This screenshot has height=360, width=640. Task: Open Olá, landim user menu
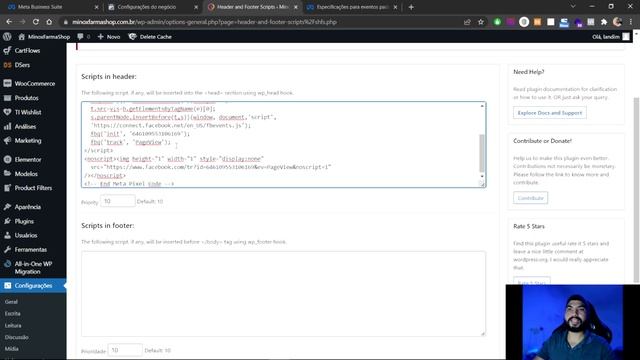[611, 37]
